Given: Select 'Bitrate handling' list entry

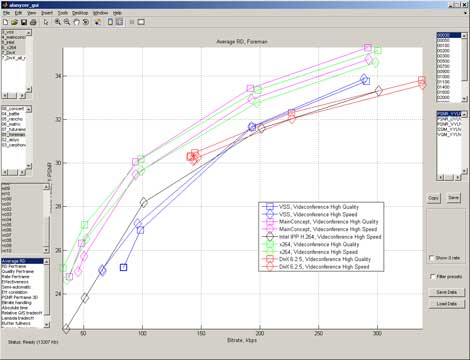Looking at the screenshot, I should point(22,303).
